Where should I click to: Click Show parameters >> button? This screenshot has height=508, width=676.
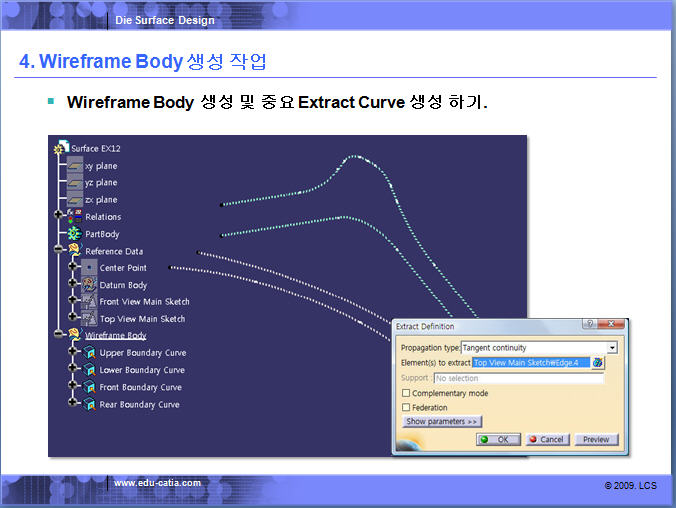[441, 422]
